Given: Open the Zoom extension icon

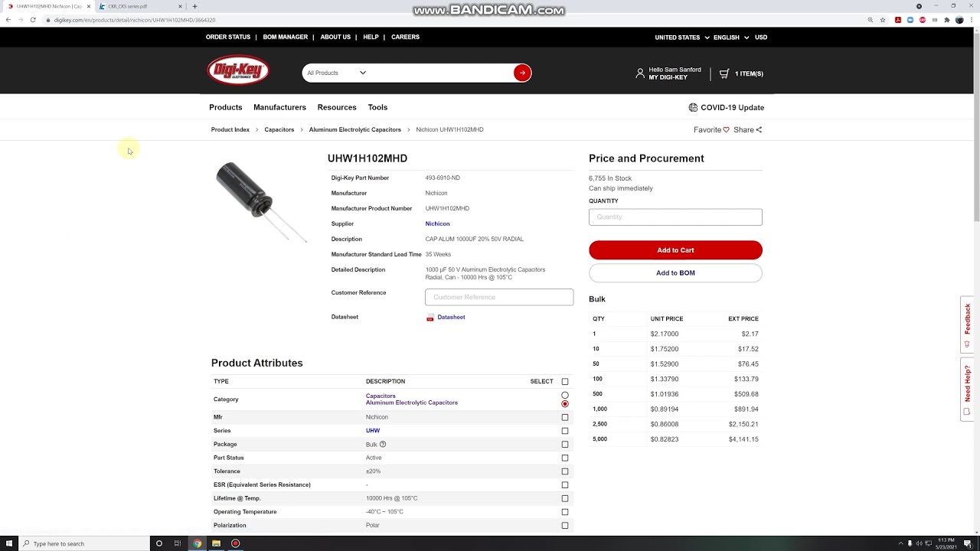Looking at the screenshot, I should coord(910,20).
